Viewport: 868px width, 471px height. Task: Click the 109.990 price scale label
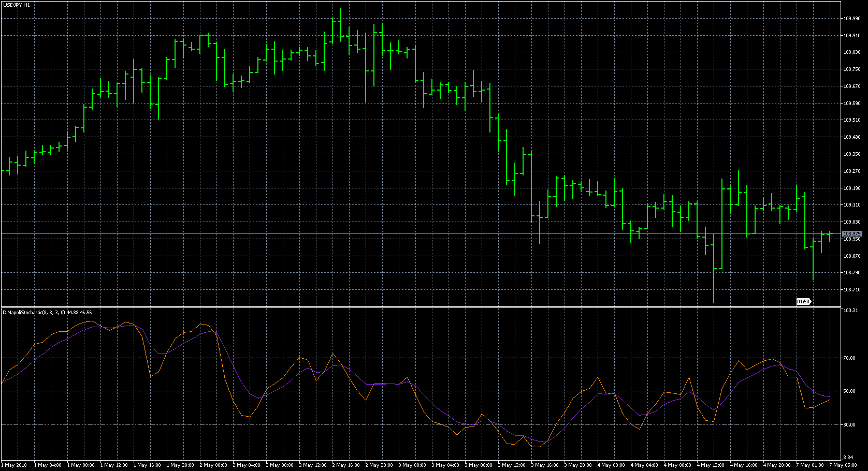coord(852,19)
